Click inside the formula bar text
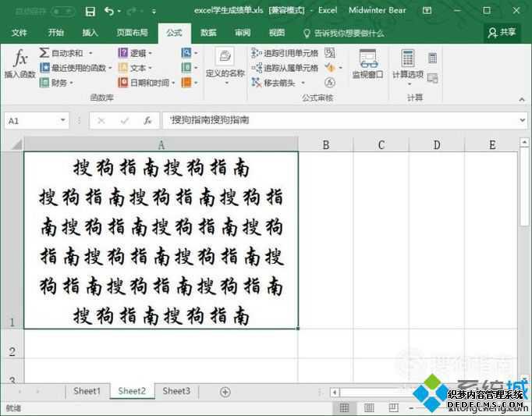The height and width of the screenshot is (416, 532). pyautogui.click(x=210, y=120)
